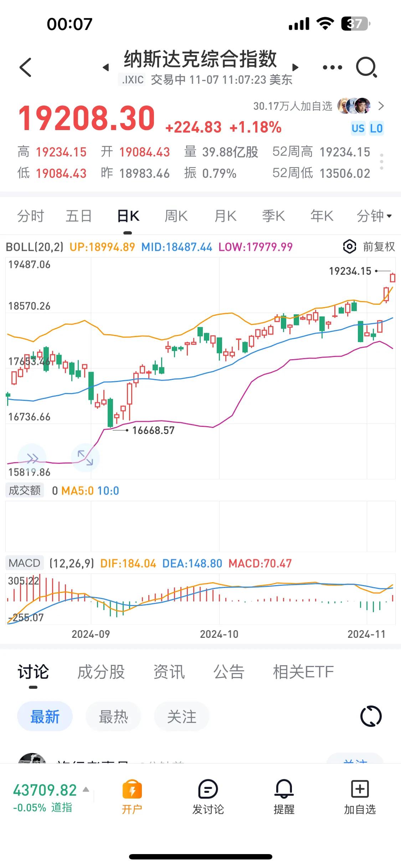Open the 资讯 news tab
The height and width of the screenshot is (868, 401).
tap(169, 672)
